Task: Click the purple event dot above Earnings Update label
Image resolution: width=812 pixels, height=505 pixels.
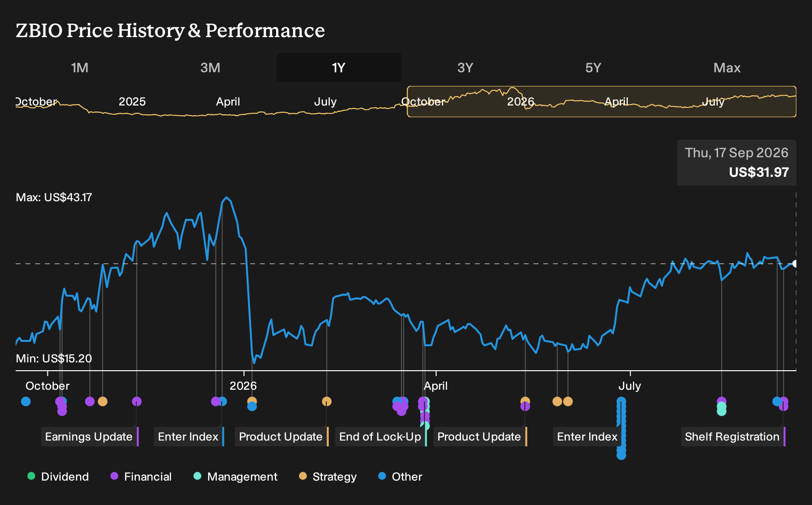Action: click(137, 401)
